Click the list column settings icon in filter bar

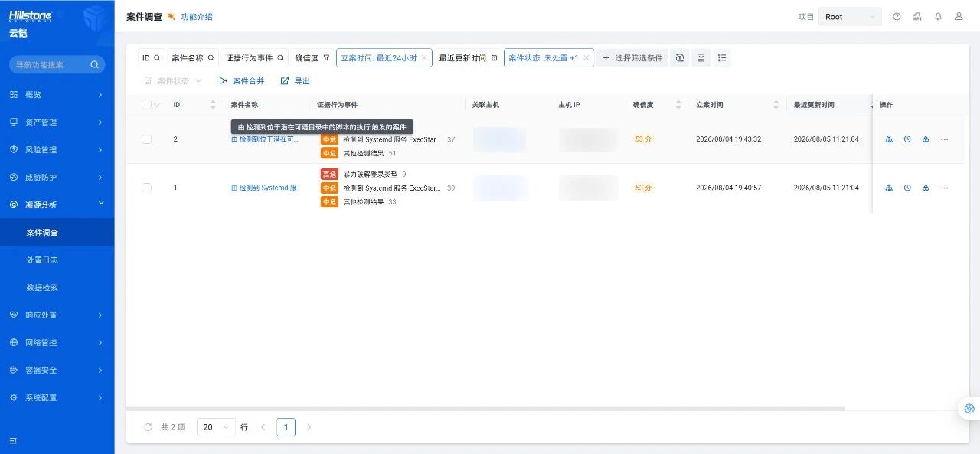pyautogui.click(x=722, y=58)
